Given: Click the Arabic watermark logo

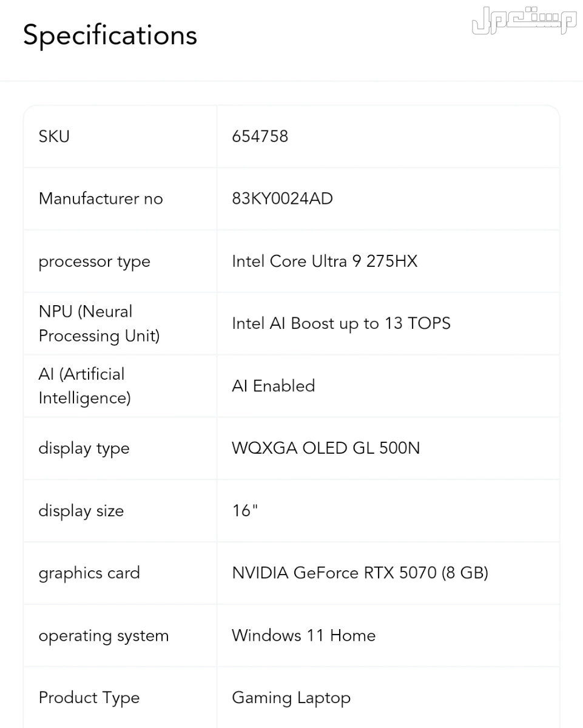Looking at the screenshot, I should (x=524, y=21).
